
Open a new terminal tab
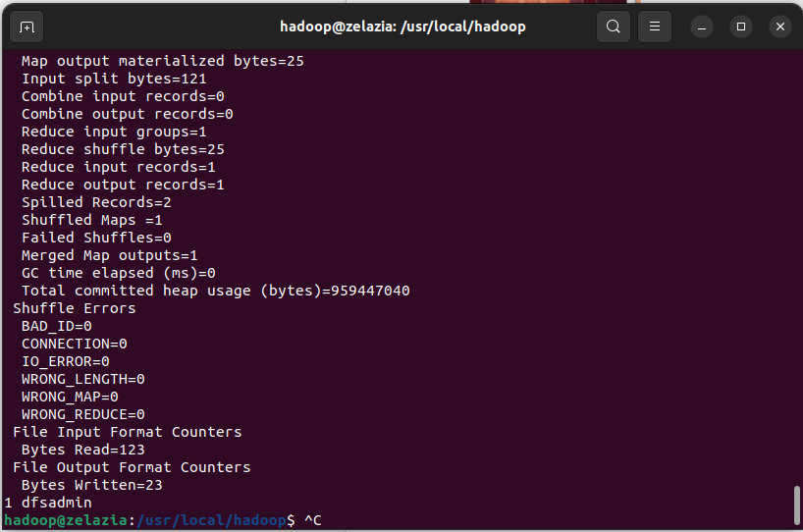click(x=27, y=27)
